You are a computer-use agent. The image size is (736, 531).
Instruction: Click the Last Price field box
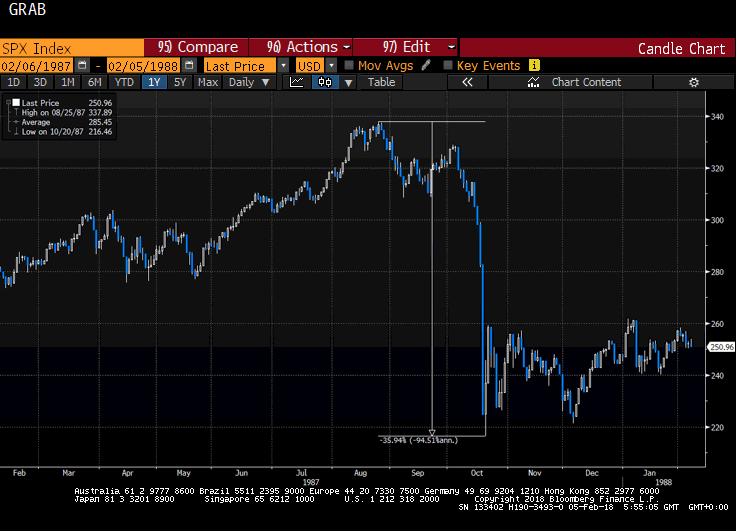point(239,66)
